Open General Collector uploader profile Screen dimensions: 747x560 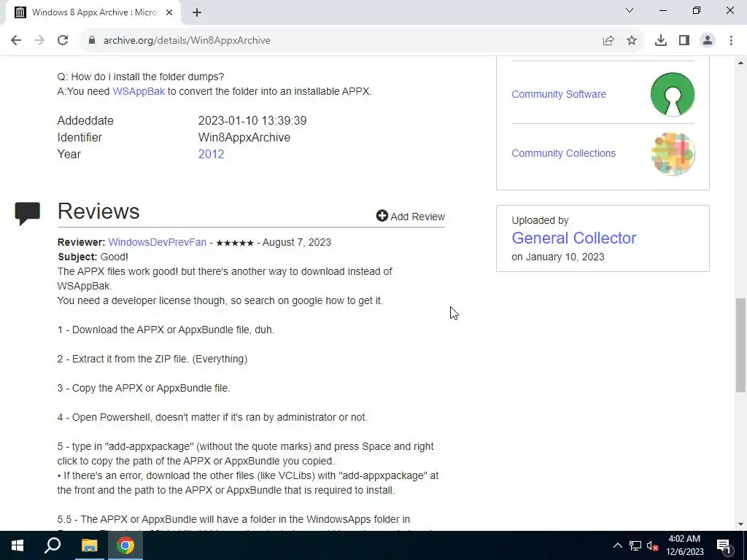point(573,238)
